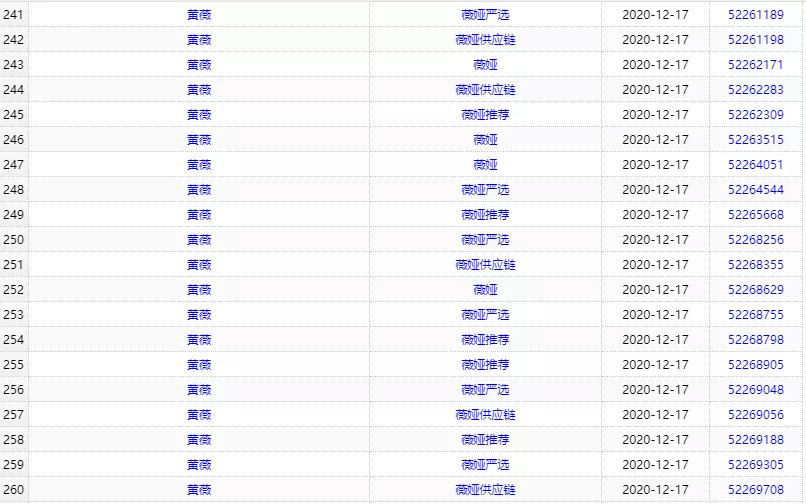
Task: Open registration number 52262171 link
Action: pos(756,65)
